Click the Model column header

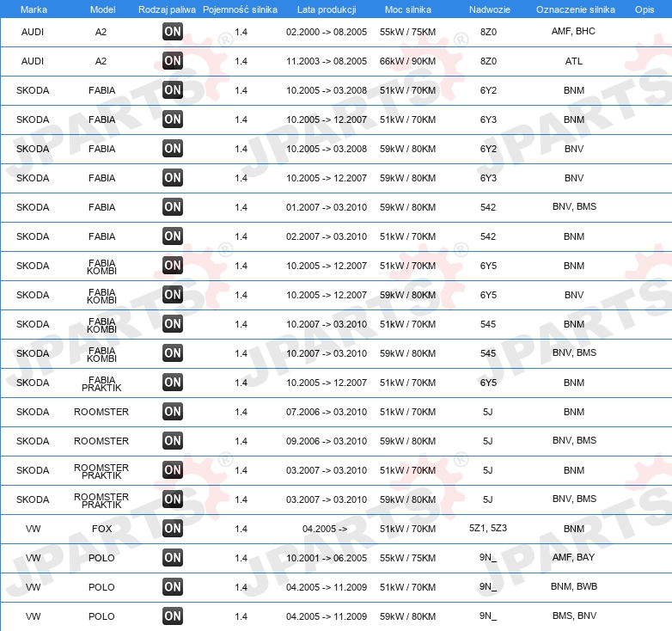coord(102,9)
